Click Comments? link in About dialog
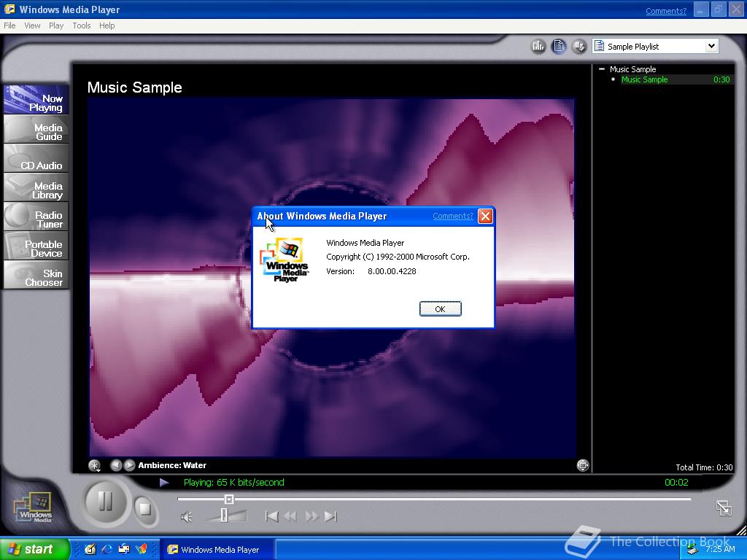Image resolution: width=747 pixels, height=560 pixels. click(x=452, y=216)
